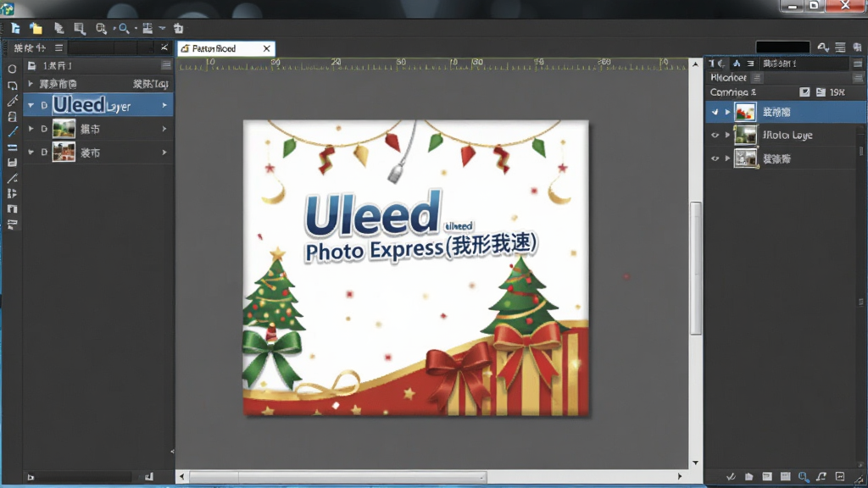
Task: Click the Uleed logo text on canvas
Action: pos(373,214)
